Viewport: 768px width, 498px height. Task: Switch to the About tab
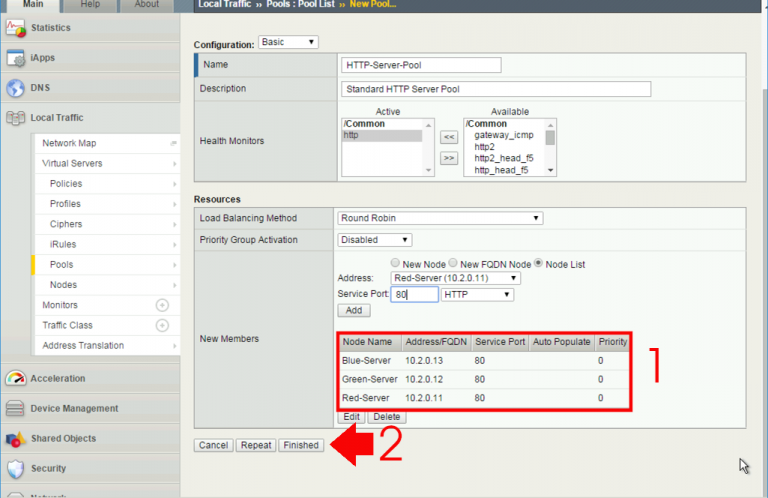[146, 5]
